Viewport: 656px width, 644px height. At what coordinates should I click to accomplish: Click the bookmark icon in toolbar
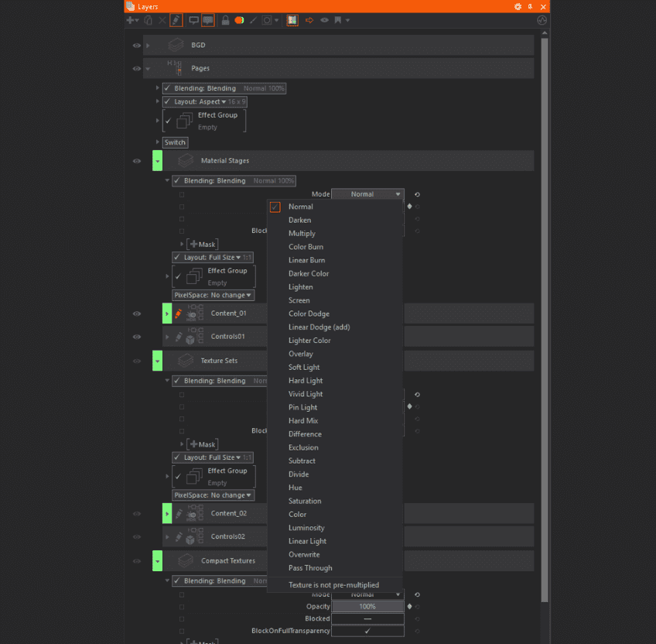[338, 20]
